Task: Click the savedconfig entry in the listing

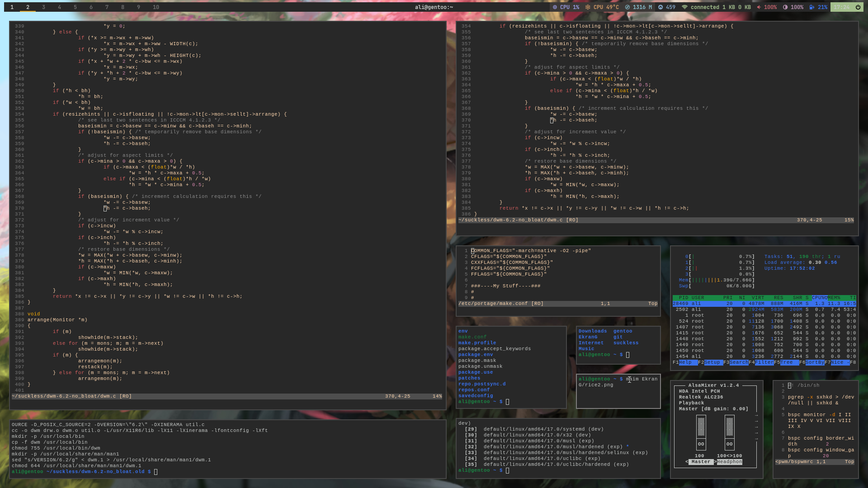Action: pyautogui.click(x=476, y=396)
